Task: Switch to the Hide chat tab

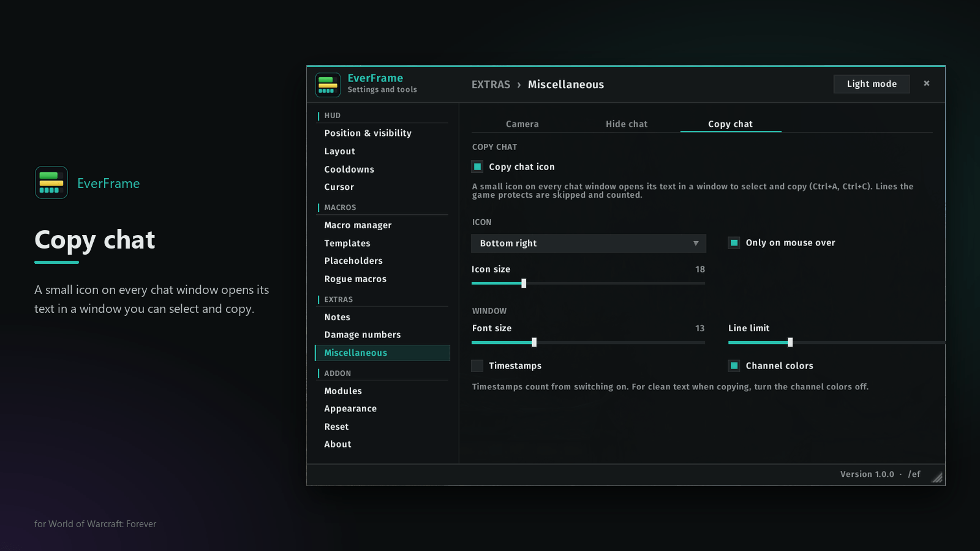Action: pos(627,124)
